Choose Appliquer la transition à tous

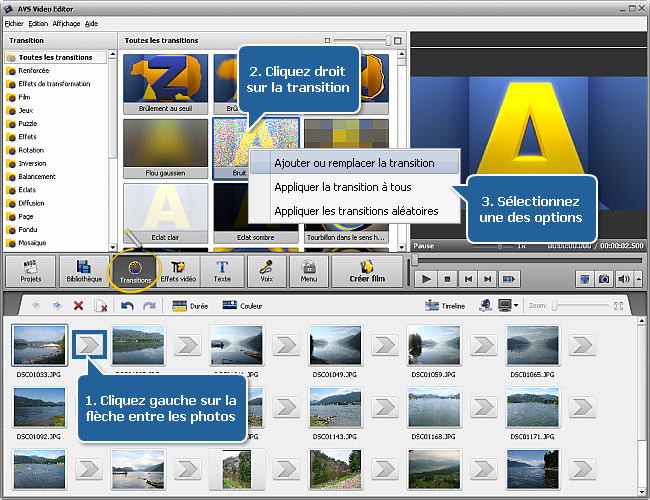coord(342,187)
